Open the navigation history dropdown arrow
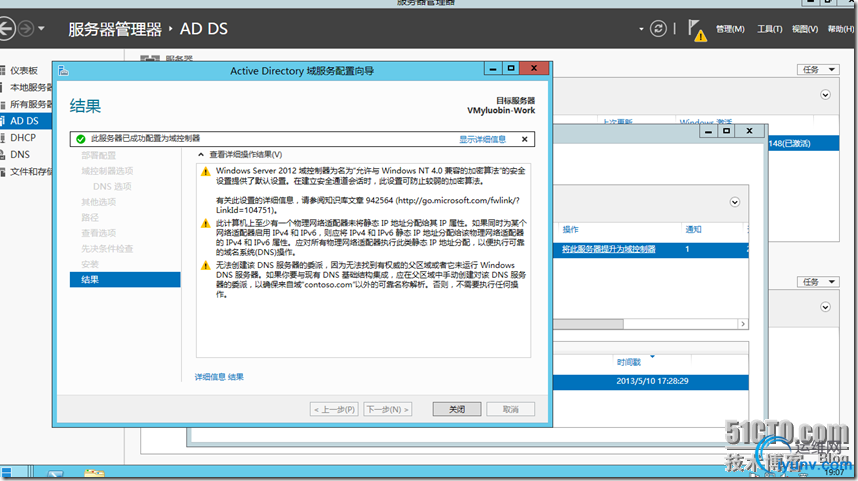858x481 pixels. point(42,28)
